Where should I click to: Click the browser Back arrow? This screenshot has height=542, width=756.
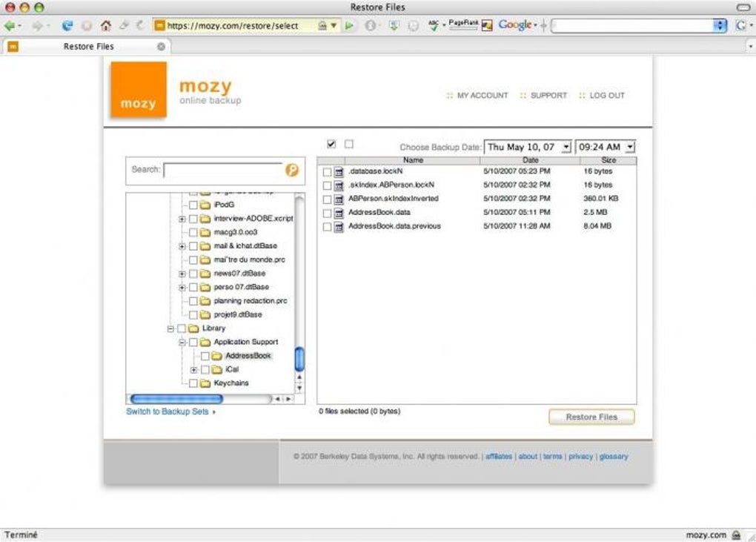[x=9, y=25]
